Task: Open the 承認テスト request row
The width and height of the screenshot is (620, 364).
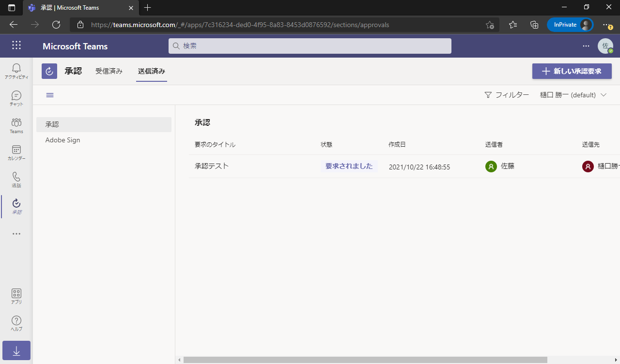Action: pos(404,167)
